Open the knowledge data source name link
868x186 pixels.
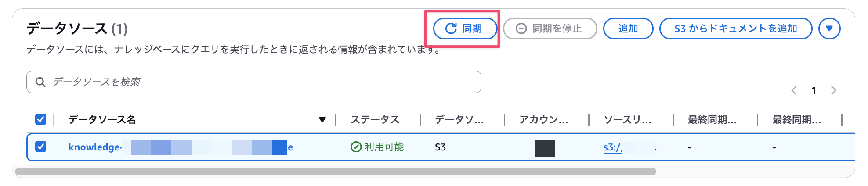[181, 147]
